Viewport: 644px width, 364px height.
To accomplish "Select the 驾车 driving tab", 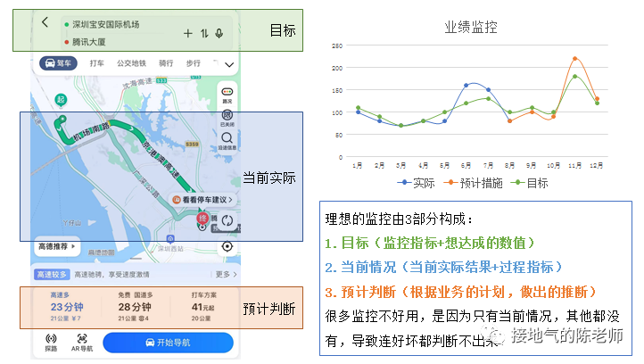I will tap(58, 63).
